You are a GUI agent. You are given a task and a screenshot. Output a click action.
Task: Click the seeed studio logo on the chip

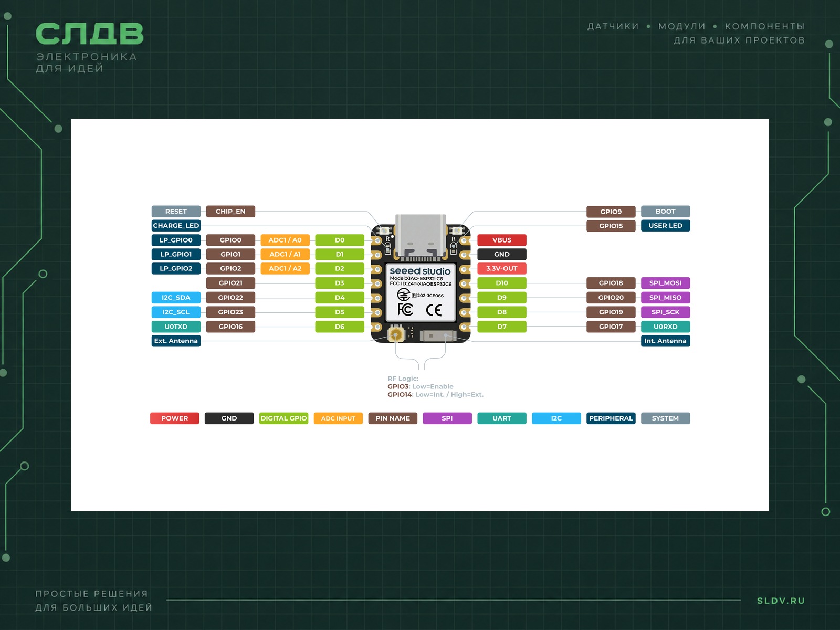(420, 271)
